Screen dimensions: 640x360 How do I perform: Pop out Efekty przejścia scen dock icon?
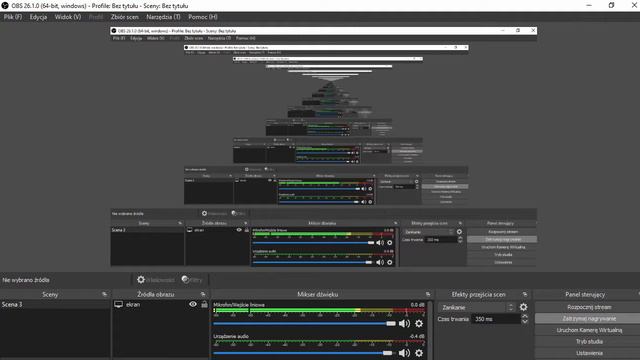tap(525, 294)
